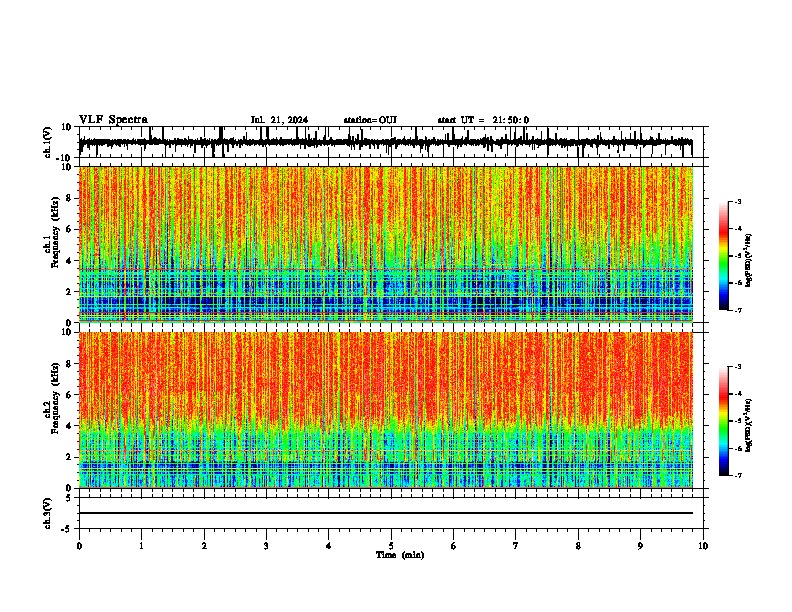
Task: Click the time axis tick label '4'
Action: pyautogui.click(x=329, y=546)
